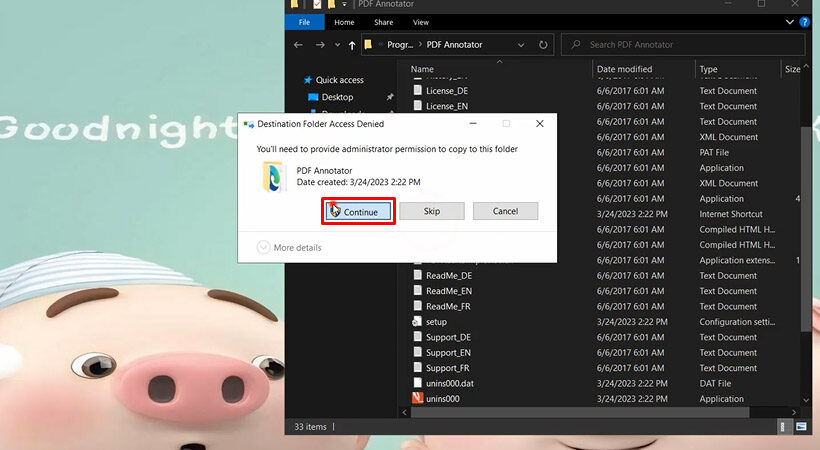
Task: Open Explorer help question mark icon
Action: [x=806, y=22]
